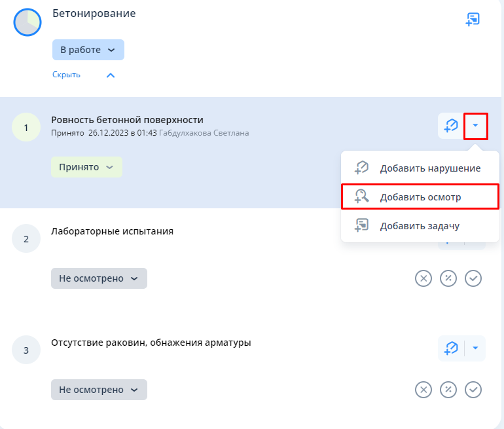Open the В работе status dropdown
Screen dimensions: 504x429
(88, 50)
